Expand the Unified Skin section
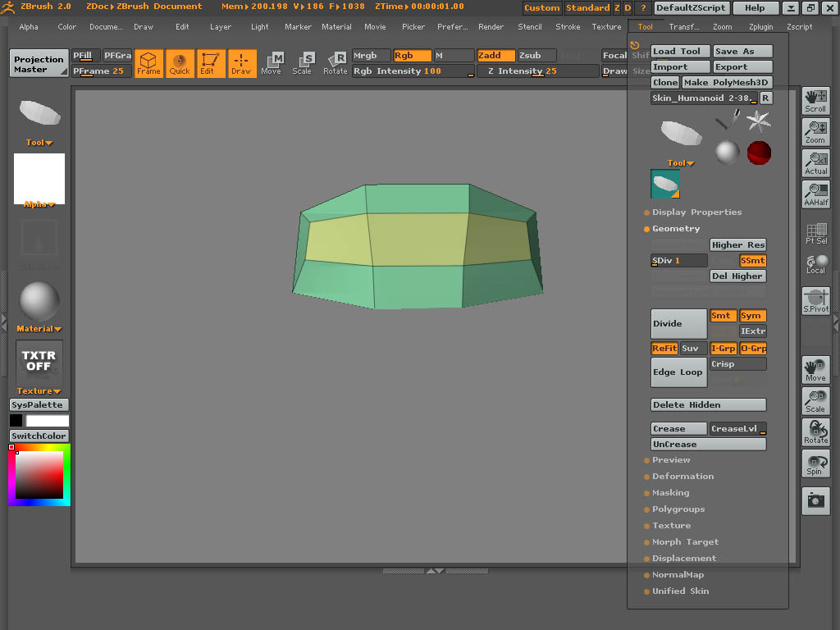Viewport: 840px width, 630px height. point(680,591)
